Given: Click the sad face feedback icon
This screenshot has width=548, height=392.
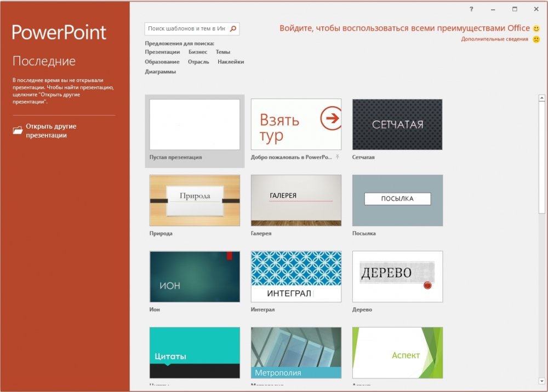Looking at the screenshot, I should [536, 39].
